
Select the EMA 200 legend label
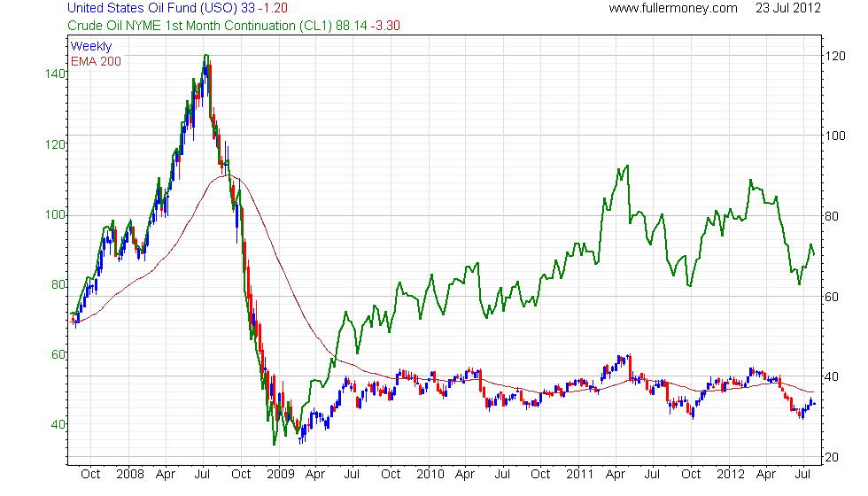tap(96, 61)
